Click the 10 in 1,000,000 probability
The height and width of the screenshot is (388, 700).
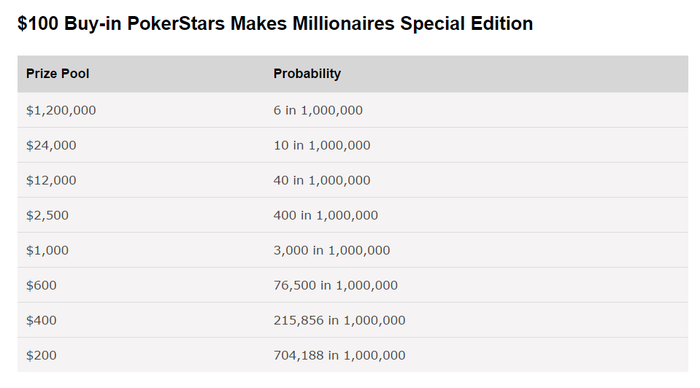pos(322,145)
